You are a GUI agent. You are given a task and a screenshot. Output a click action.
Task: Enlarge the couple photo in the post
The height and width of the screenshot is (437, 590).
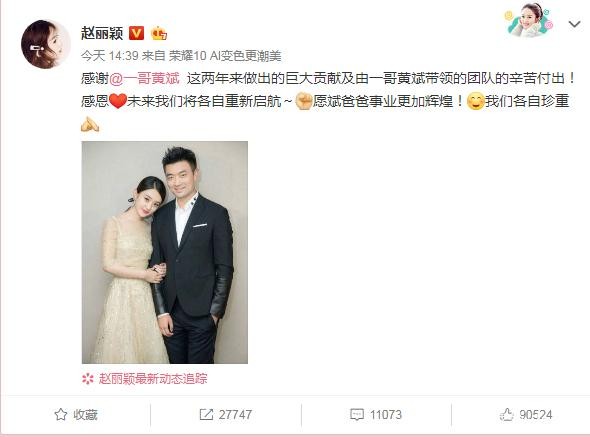click(165, 252)
